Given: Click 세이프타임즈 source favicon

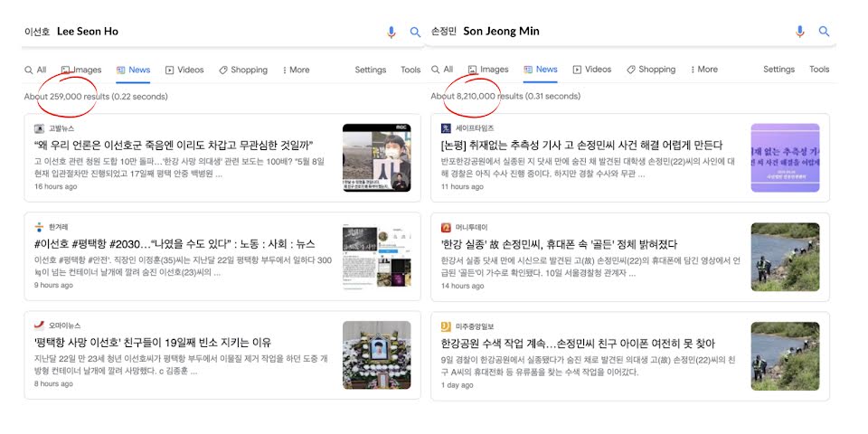Looking at the screenshot, I should coord(446,128).
